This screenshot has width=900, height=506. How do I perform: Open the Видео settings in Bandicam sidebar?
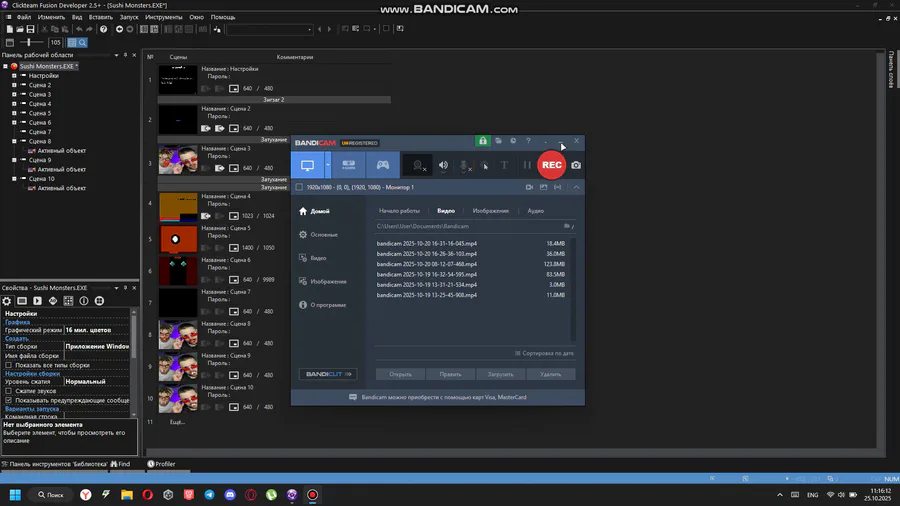pos(313,258)
